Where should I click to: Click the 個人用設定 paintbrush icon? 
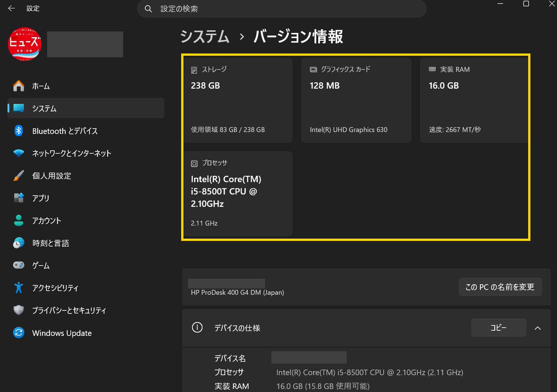click(x=19, y=175)
